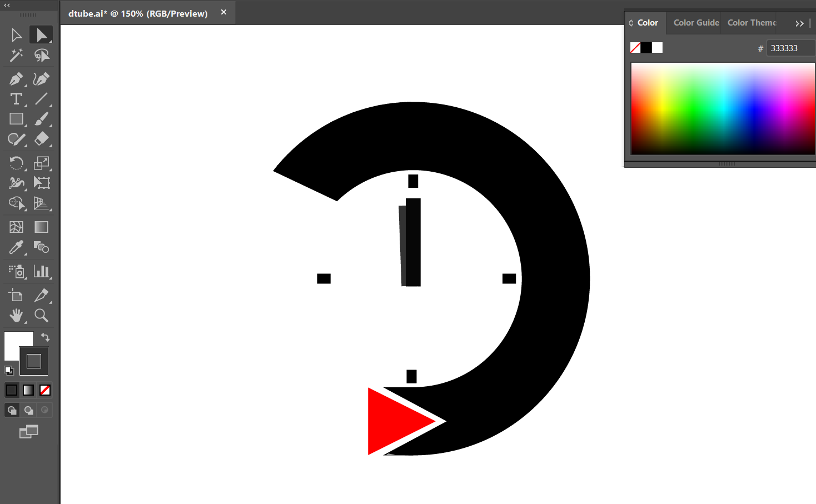Choose the Magic Wand tool

point(16,55)
